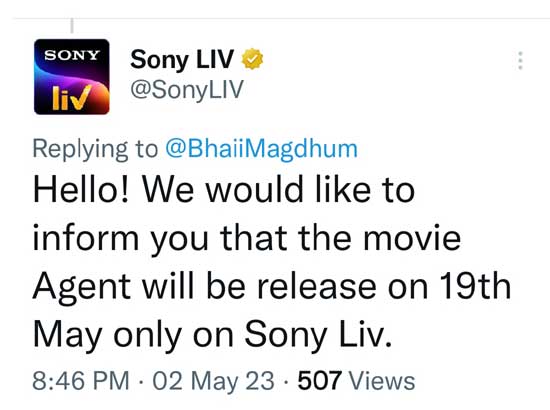Click the vertical thread connector line
Screen dimensions: 550x410
(72, 26)
